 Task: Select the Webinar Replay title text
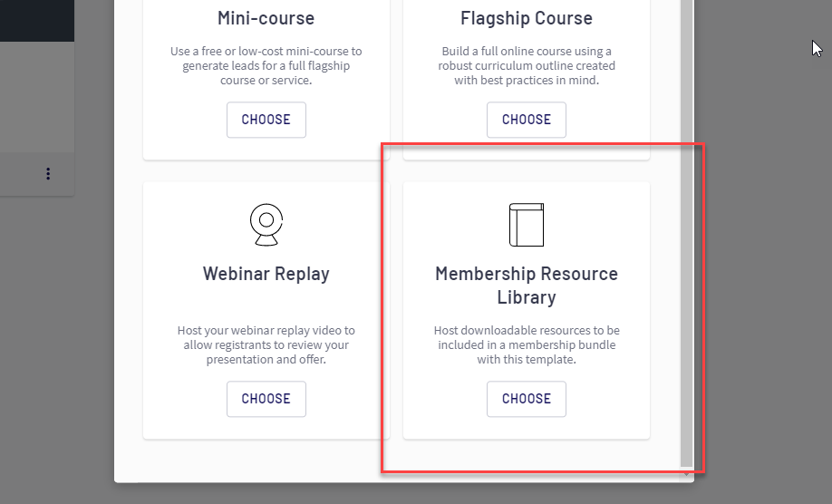(266, 274)
